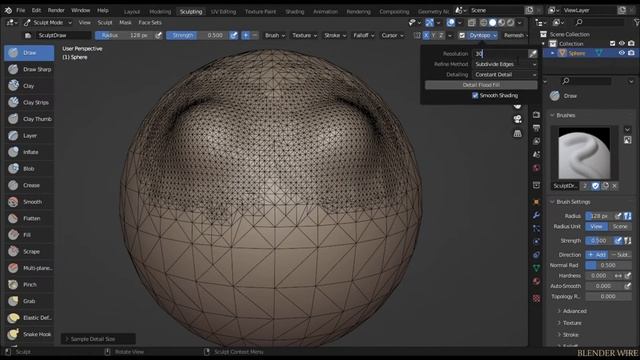
Task: Set Radius Unit to View
Action: click(597, 227)
